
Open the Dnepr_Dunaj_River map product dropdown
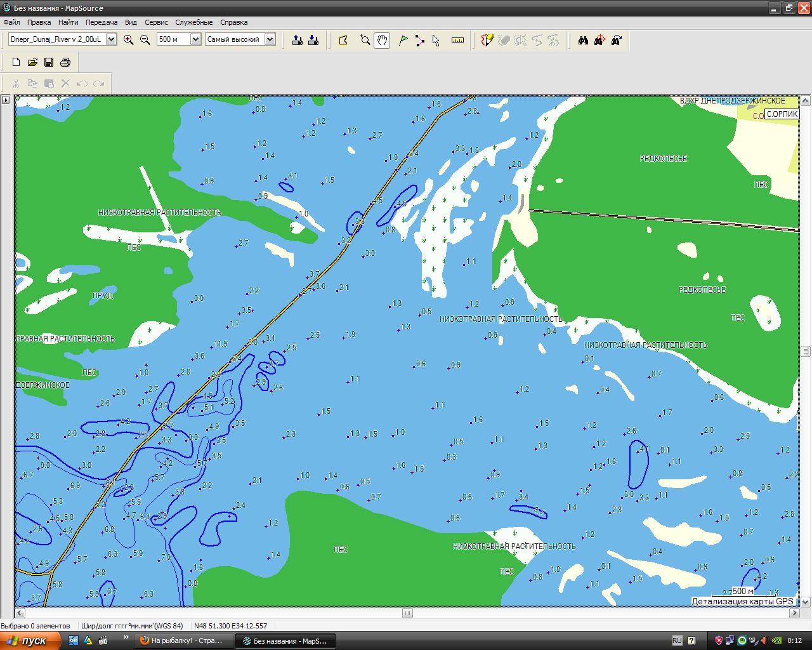(112, 39)
